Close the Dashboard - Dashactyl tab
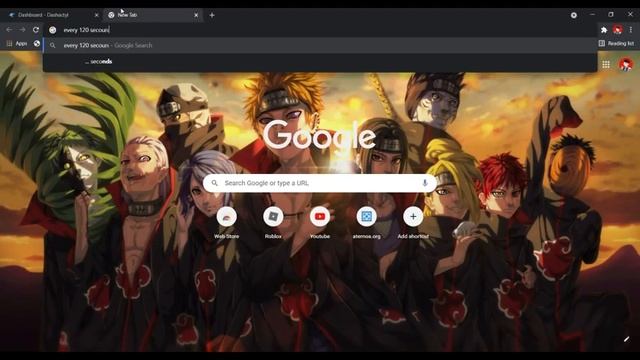The height and width of the screenshot is (360, 640). point(96,15)
